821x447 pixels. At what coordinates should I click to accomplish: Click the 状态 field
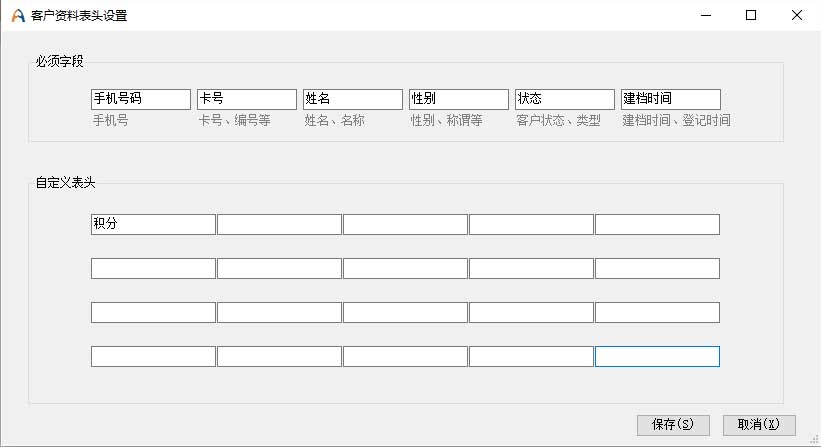coord(565,99)
